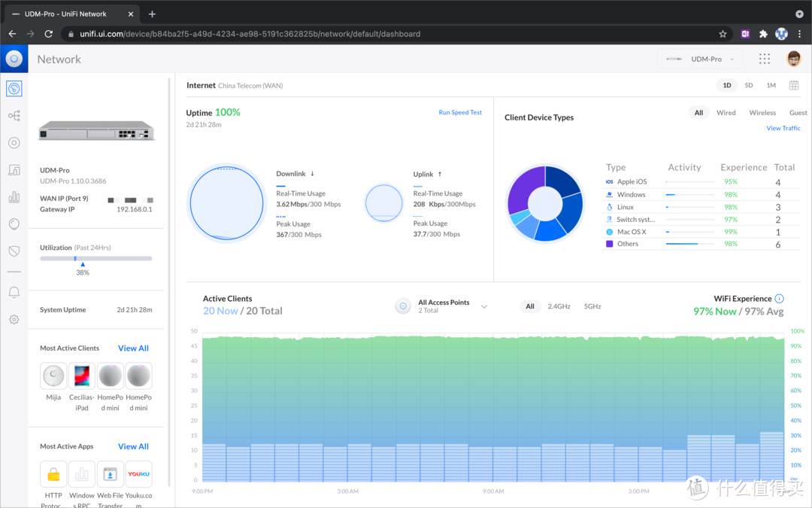This screenshot has height=508, width=812.
Task: Open the UniFi Devices sidebar icon
Action: 14,142
